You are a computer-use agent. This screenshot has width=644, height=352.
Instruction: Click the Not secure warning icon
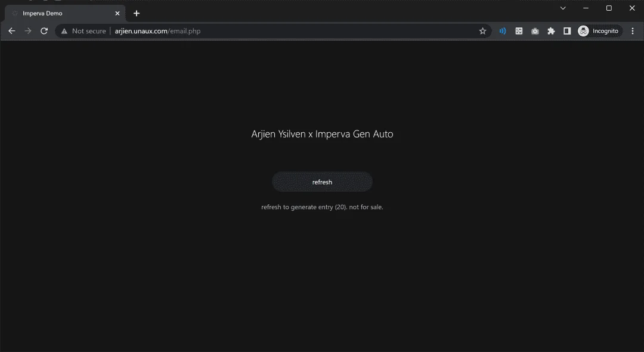tap(64, 31)
